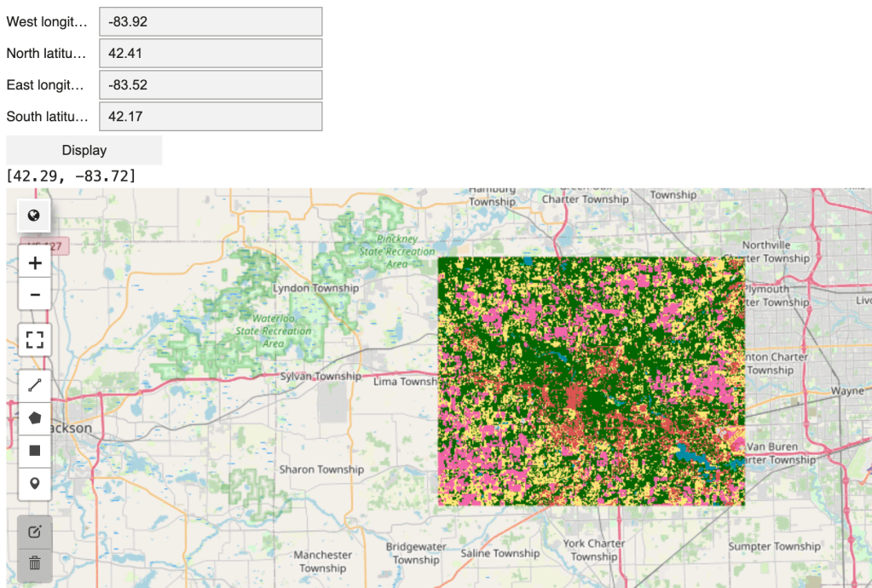The image size is (872, 588).
Task: Click the colored land cover overlay
Action: click(591, 381)
